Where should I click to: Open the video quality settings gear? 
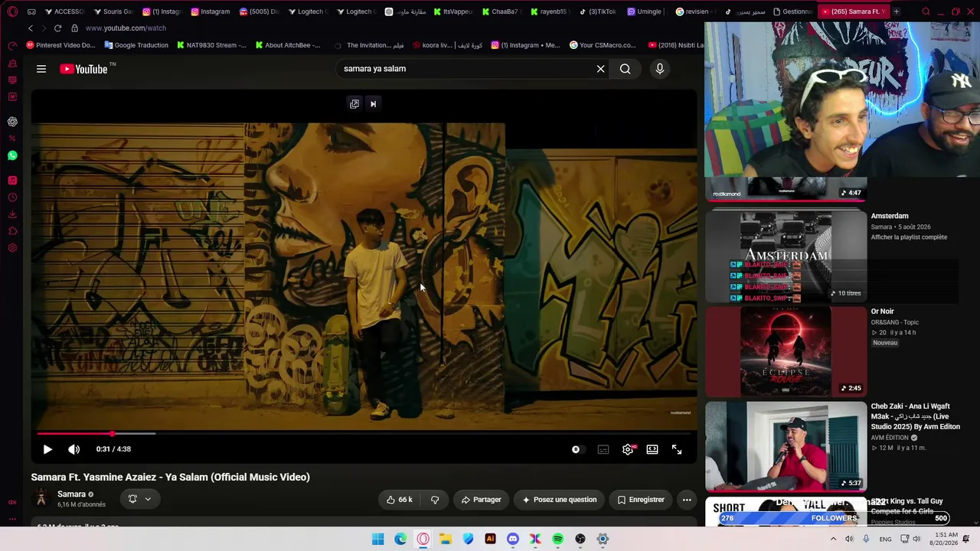(628, 449)
